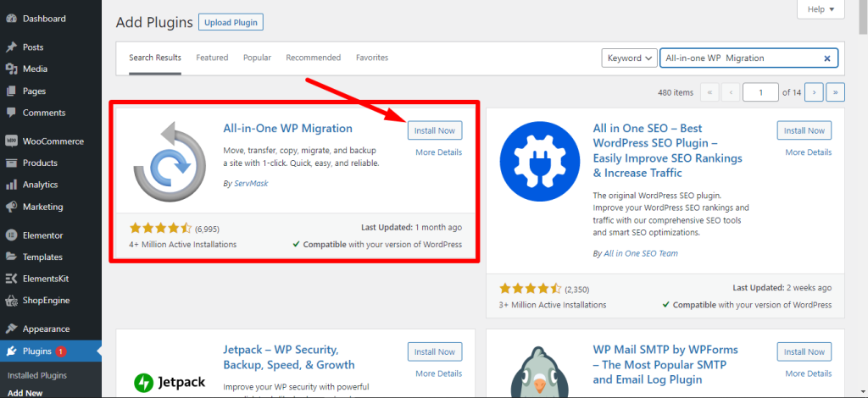Viewport: 868px width, 398px height.
Task: Click All in One SEO Team author link
Action: point(641,253)
